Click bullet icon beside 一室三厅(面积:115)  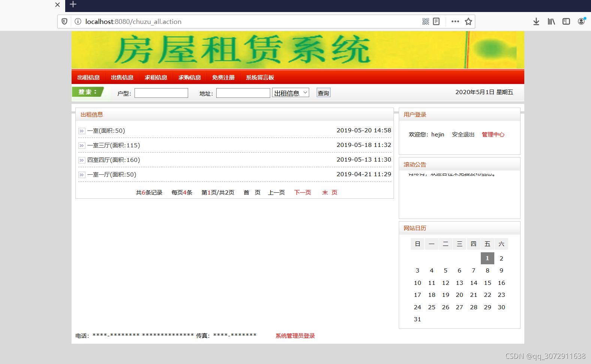[x=82, y=145]
